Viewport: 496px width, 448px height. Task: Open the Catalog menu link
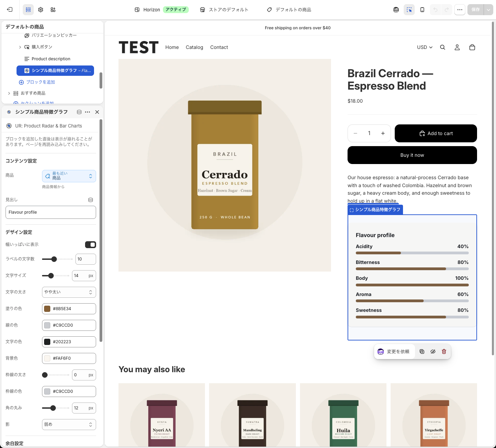click(194, 47)
